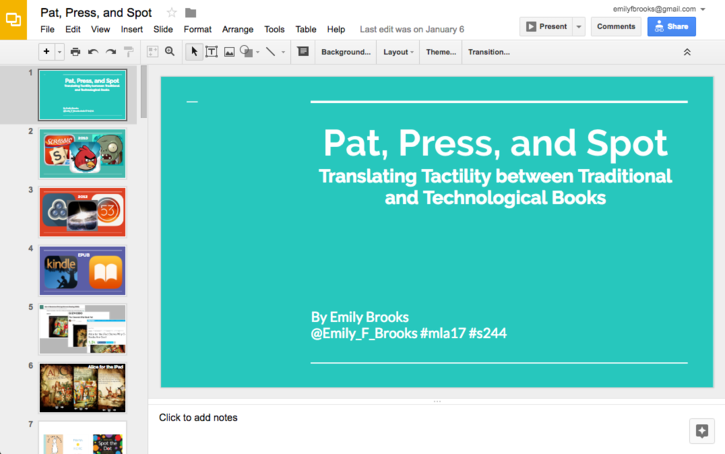Open the Transition panel
The height and width of the screenshot is (454, 725).
pyautogui.click(x=489, y=52)
